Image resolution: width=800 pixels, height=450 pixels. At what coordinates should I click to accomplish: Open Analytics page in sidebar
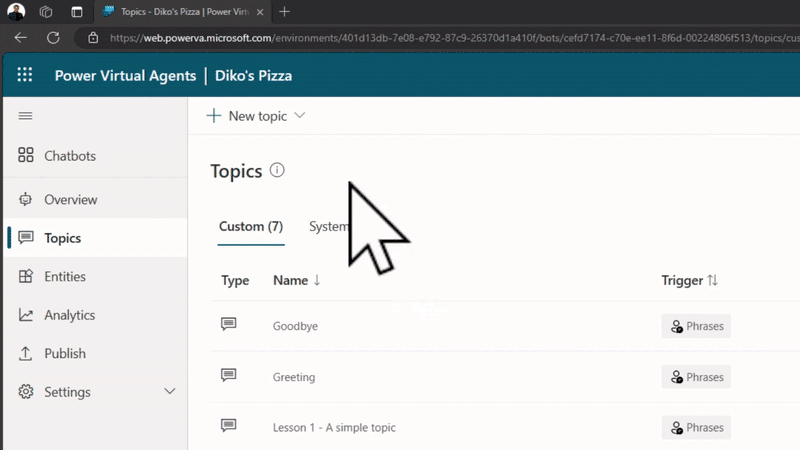pyautogui.click(x=95, y=315)
